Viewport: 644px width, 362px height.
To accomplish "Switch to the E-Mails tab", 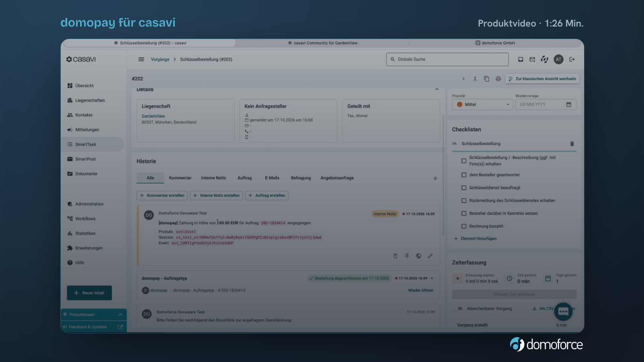I will tap(272, 178).
